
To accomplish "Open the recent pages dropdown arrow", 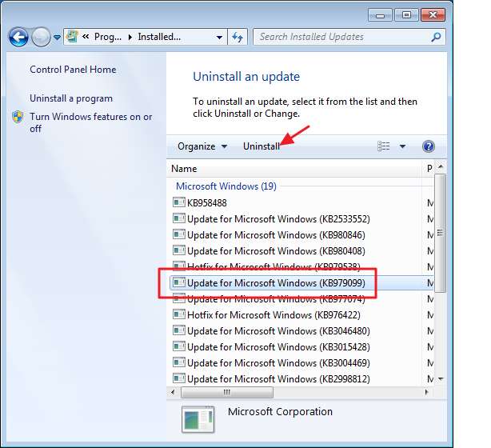I will pyautogui.click(x=57, y=38).
